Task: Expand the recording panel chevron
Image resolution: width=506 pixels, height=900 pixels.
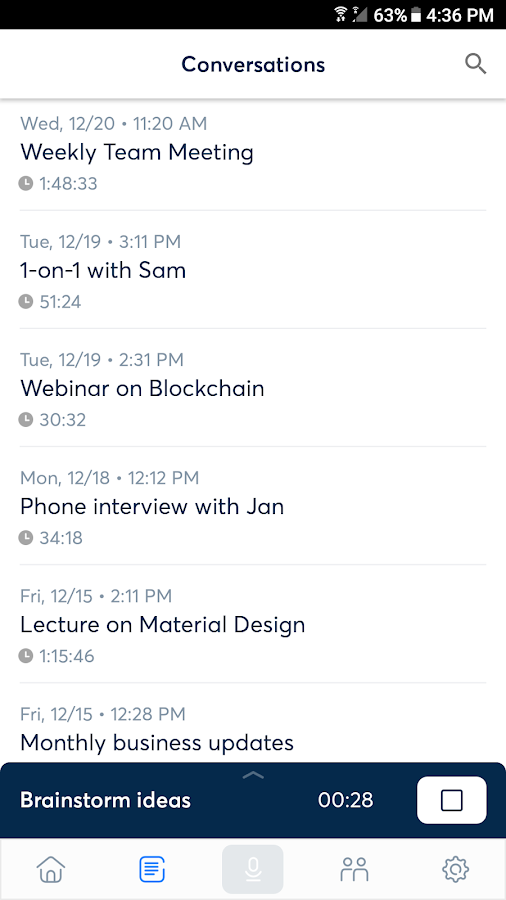Action: point(253,775)
